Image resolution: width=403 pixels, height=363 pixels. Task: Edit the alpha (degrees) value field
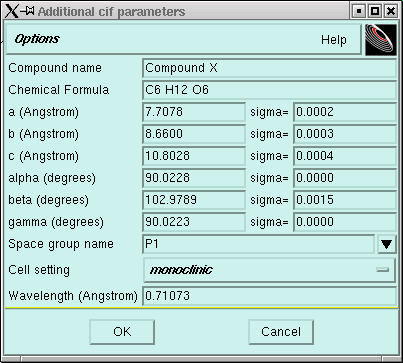click(194, 178)
